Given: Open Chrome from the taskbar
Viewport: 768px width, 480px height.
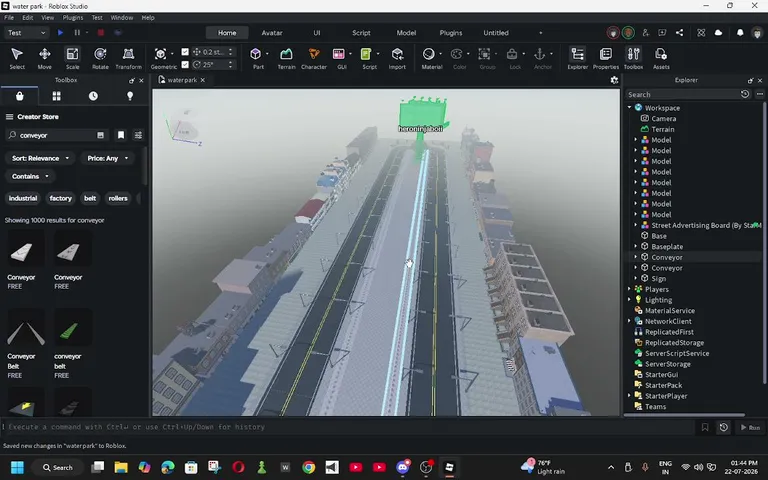Looking at the screenshot, I should [309, 467].
